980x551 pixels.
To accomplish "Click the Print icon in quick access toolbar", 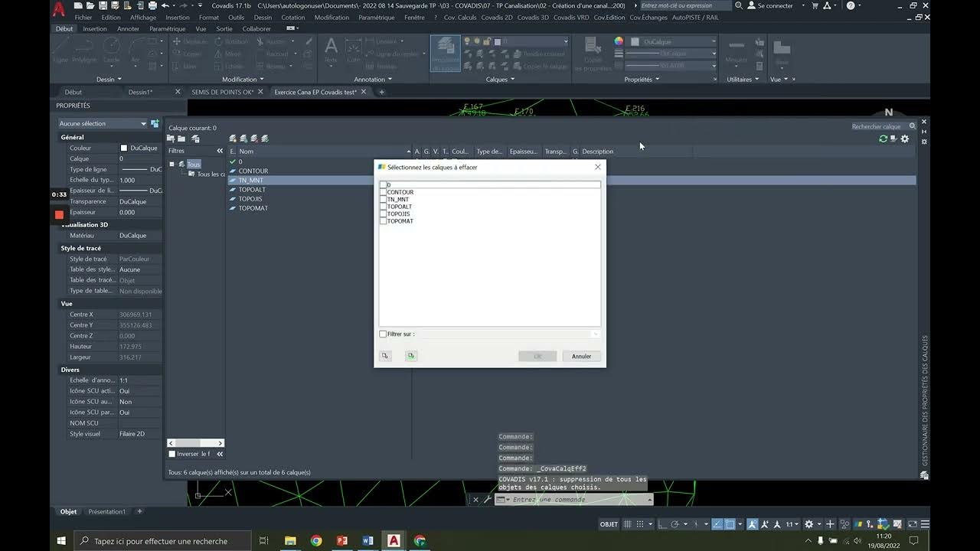I will pyautogui.click(x=152, y=5).
